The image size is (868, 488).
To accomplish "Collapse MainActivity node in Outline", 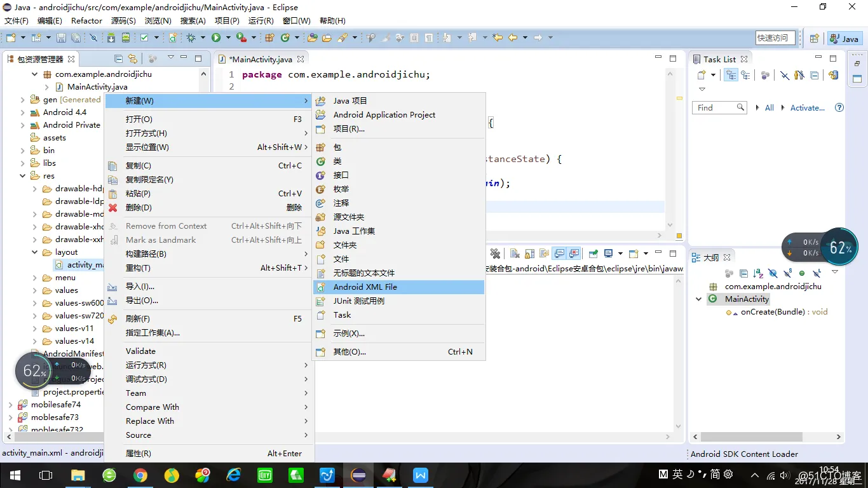I will 699,299.
